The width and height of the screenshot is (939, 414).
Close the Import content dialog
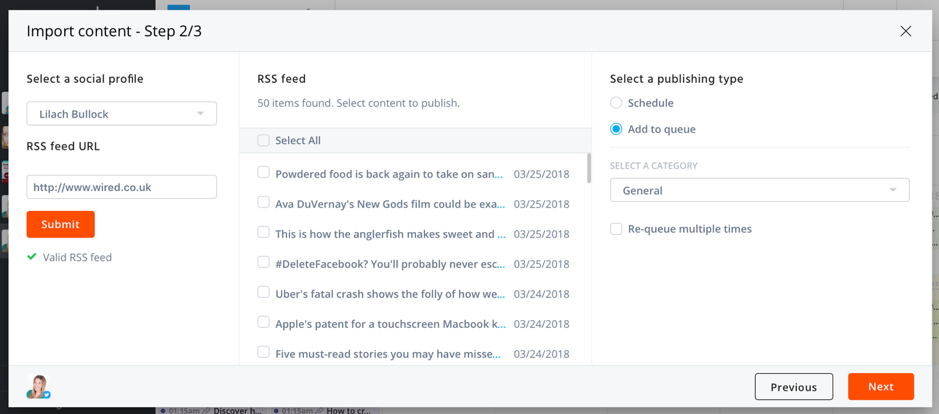(x=905, y=31)
